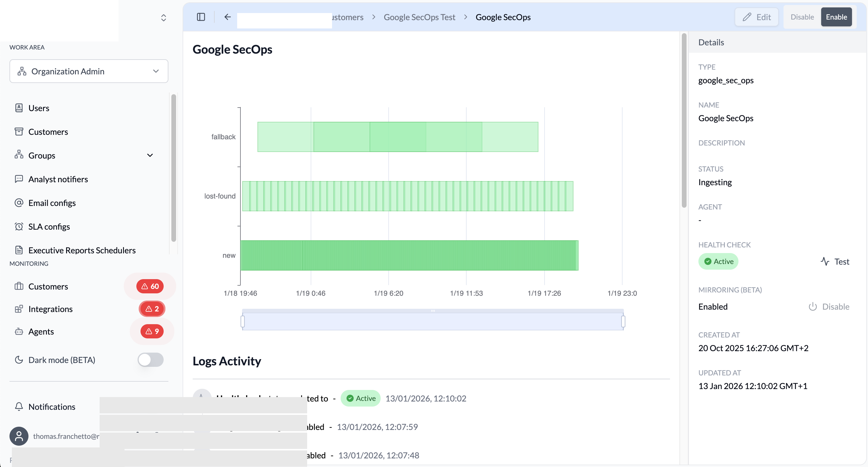Image resolution: width=868 pixels, height=467 pixels.
Task: Click the Active health check badge
Action: click(718, 261)
